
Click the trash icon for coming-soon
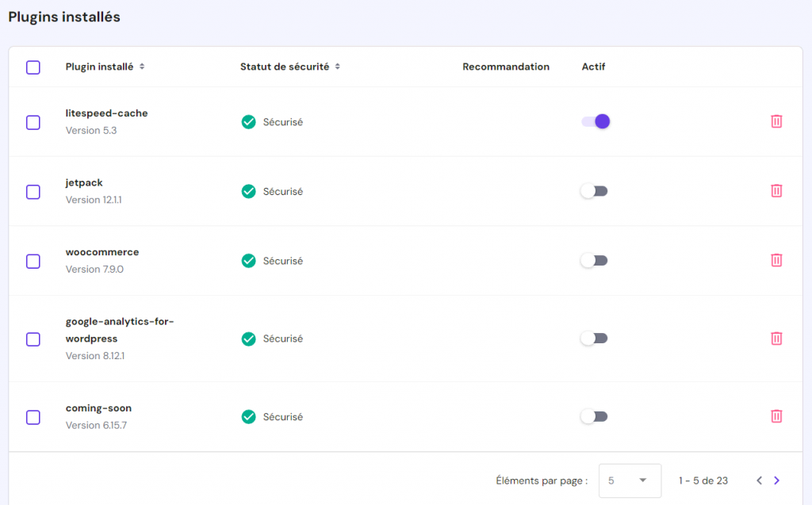pos(776,416)
